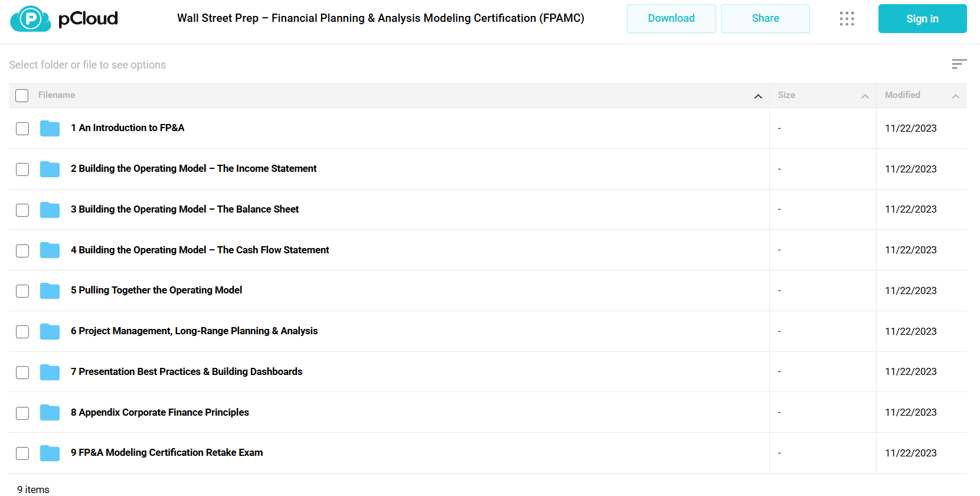The height and width of the screenshot is (496, 980).
Task: Check the box for 1 An Introduction to FP&A
Action: click(22, 129)
